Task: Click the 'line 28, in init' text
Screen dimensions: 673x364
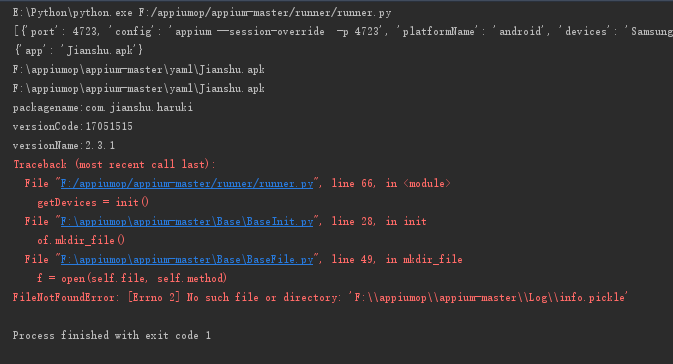Action: 379,221
